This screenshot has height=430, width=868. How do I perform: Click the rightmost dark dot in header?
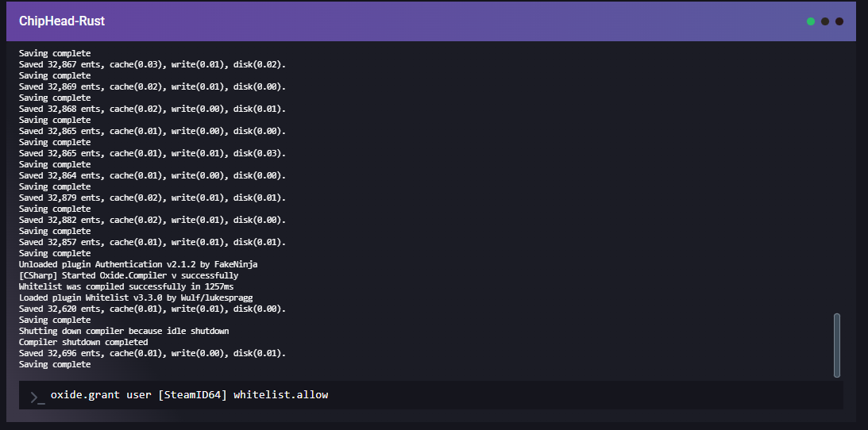tap(839, 21)
